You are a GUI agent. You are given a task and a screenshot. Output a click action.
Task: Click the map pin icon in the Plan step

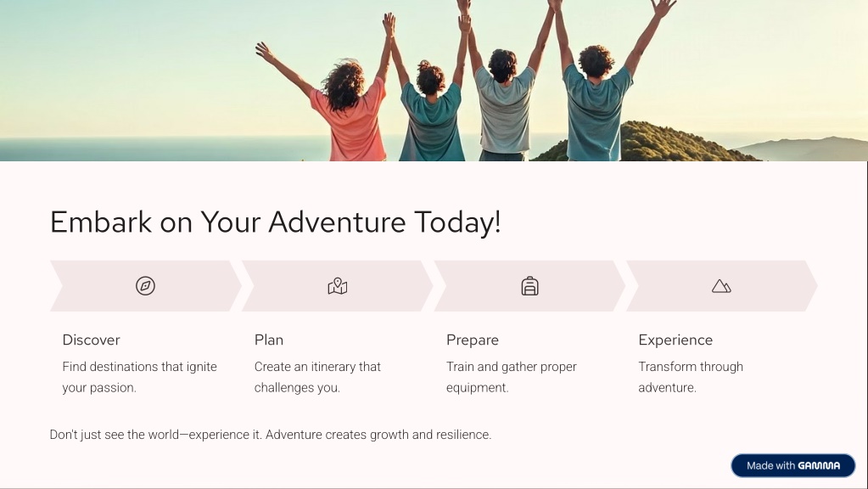(338, 286)
